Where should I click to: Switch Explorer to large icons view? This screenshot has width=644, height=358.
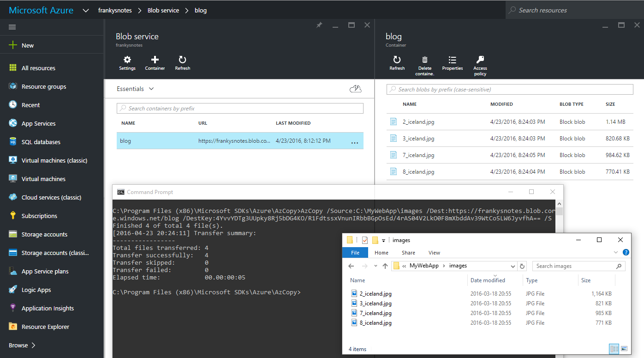click(x=624, y=349)
